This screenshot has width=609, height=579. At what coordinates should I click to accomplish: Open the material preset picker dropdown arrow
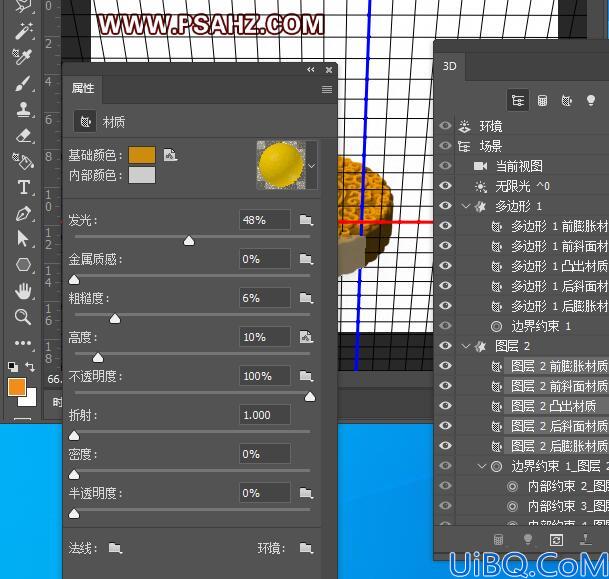311,166
